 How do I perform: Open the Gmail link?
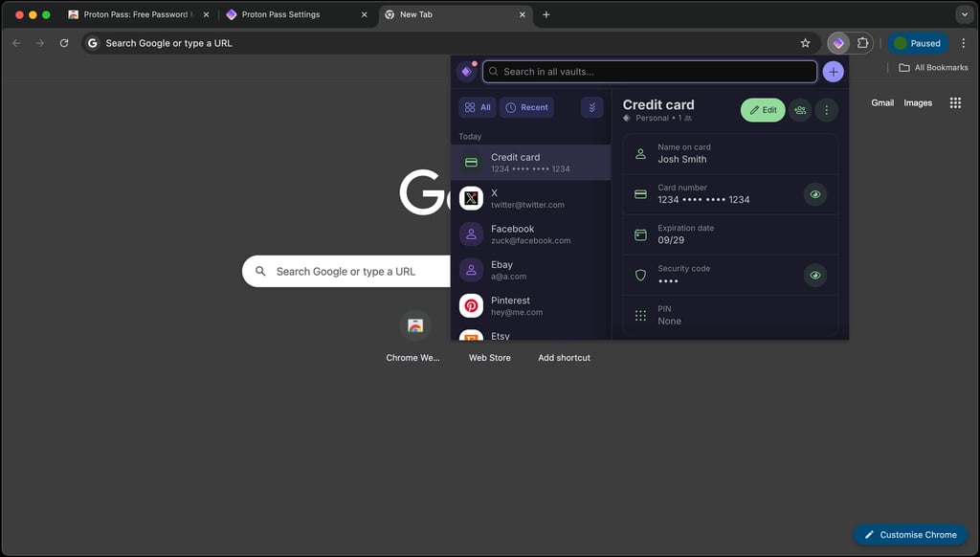[881, 103]
